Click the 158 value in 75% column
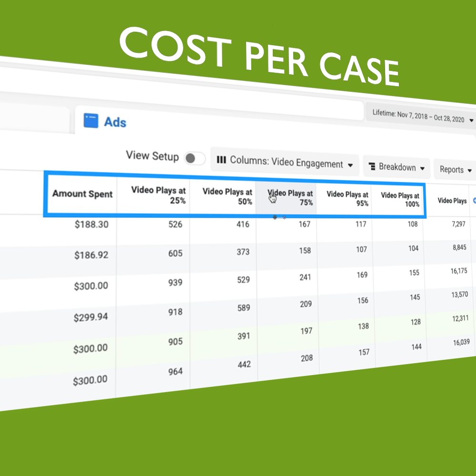This screenshot has height=476, width=476. tap(305, 250)
